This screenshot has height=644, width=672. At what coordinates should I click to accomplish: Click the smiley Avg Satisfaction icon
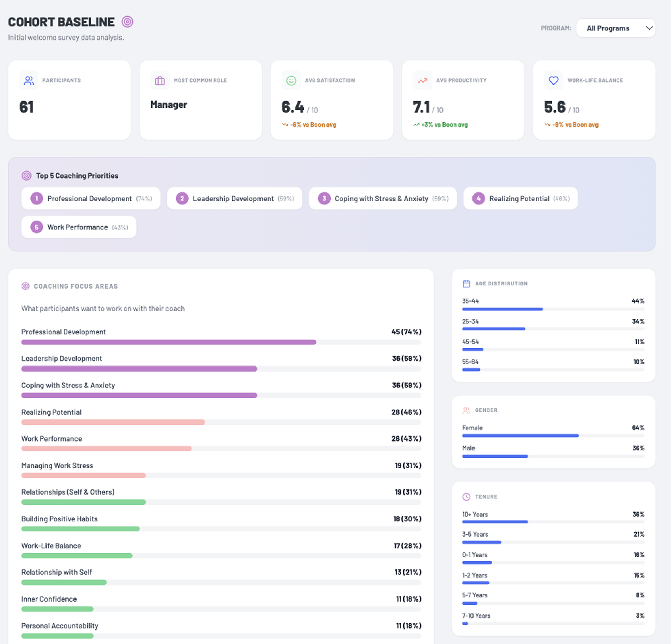291,80
